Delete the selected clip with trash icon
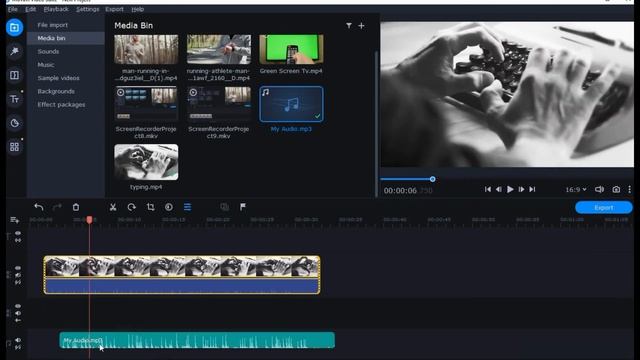 point(76,207)
